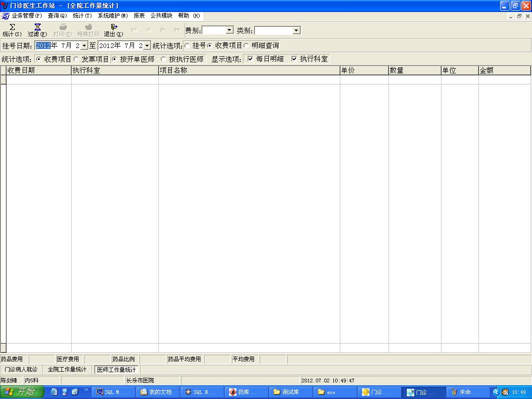532x399 pixels.
Task: Open the 报表 menu
Action: pos(139,16)
